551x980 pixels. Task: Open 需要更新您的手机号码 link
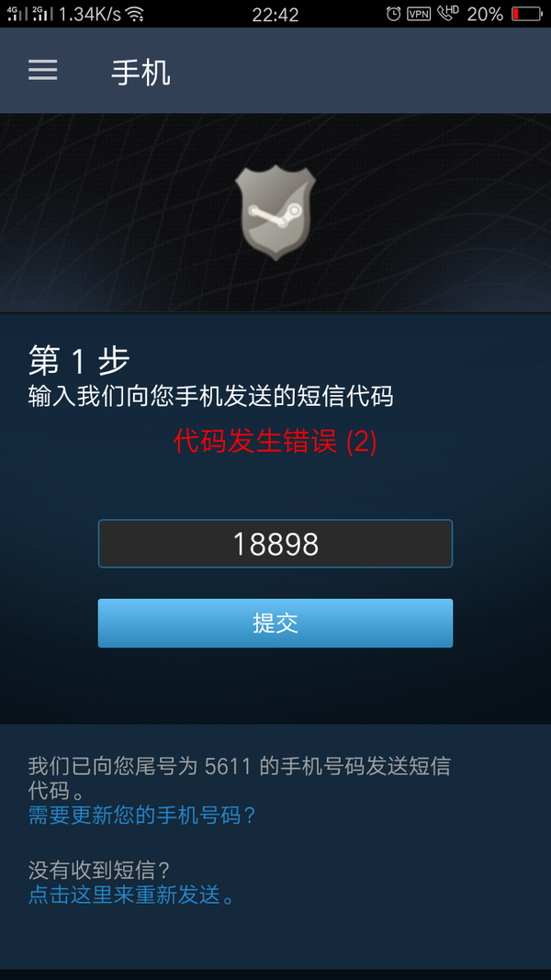click(142, 815)
